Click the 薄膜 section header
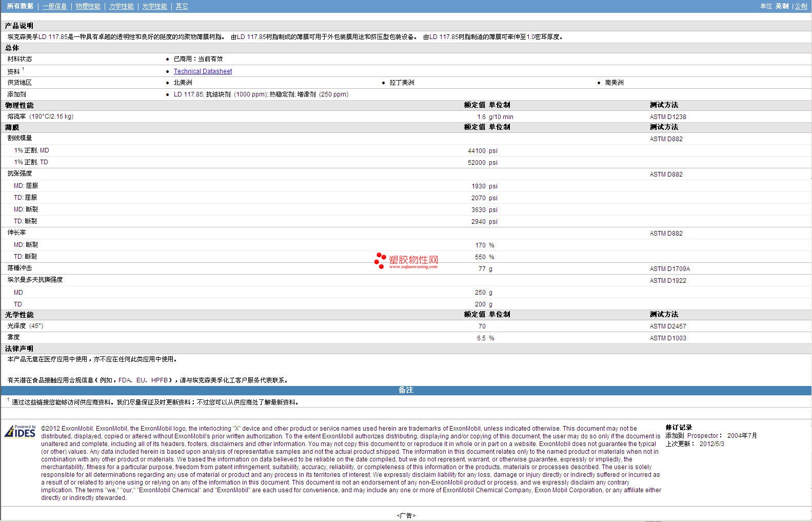The image size is (812, 522). [x=12, y=127]
